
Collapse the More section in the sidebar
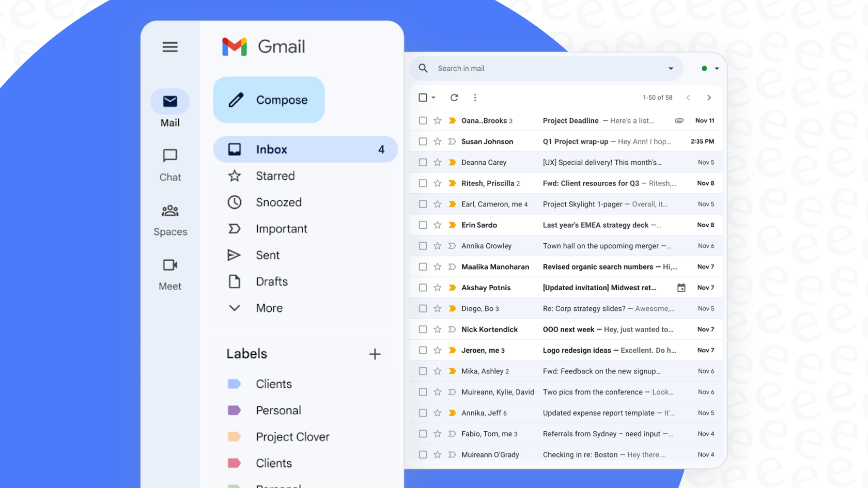[235, 307]
